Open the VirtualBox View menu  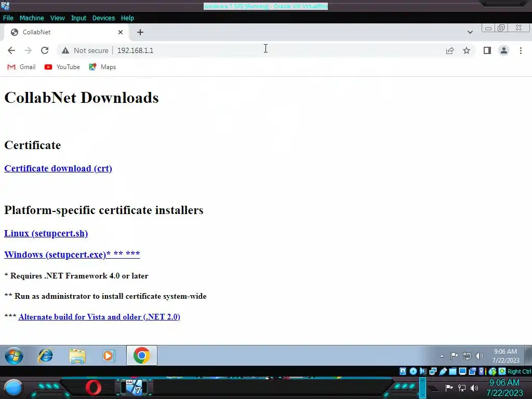[x=57, y=18]
